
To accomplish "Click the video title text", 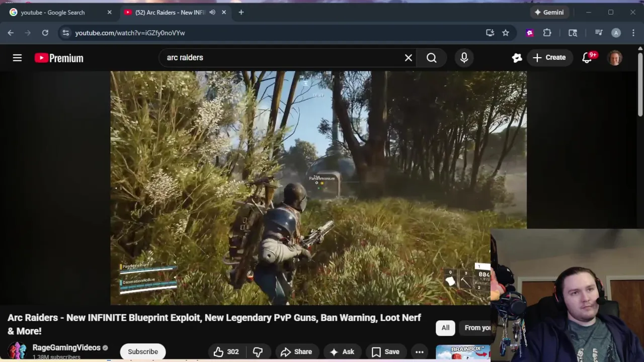I will point(214,324).
